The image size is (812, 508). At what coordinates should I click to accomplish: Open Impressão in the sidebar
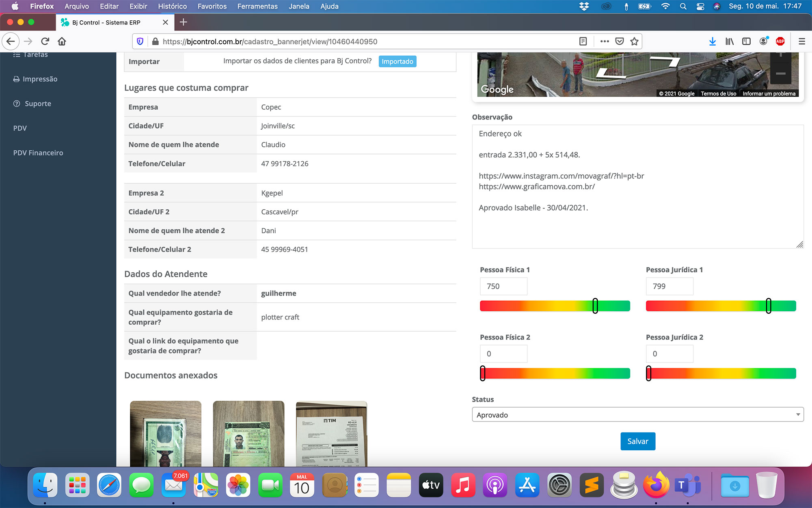point(40,79)
